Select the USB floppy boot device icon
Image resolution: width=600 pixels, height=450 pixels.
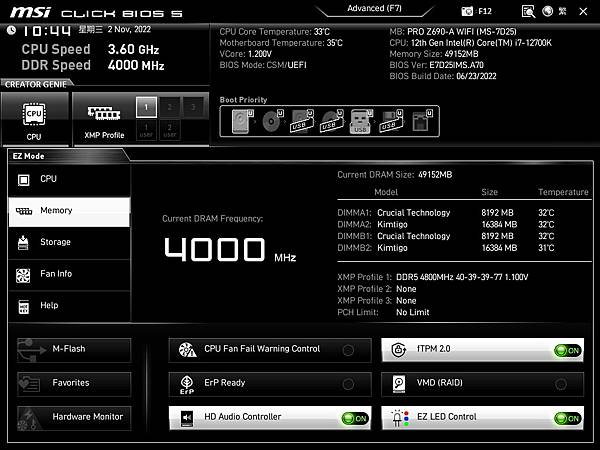[x=391, y=121]
